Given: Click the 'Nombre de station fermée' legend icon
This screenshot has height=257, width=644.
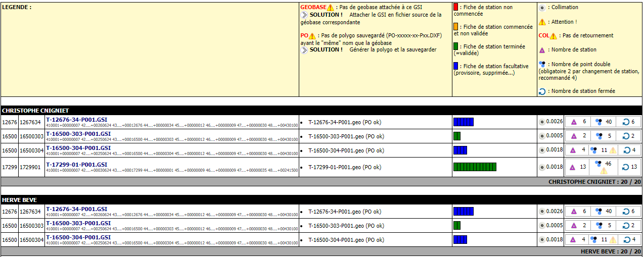Looking at the screenshot, I should pyautogui.click(x=542, y=91).
